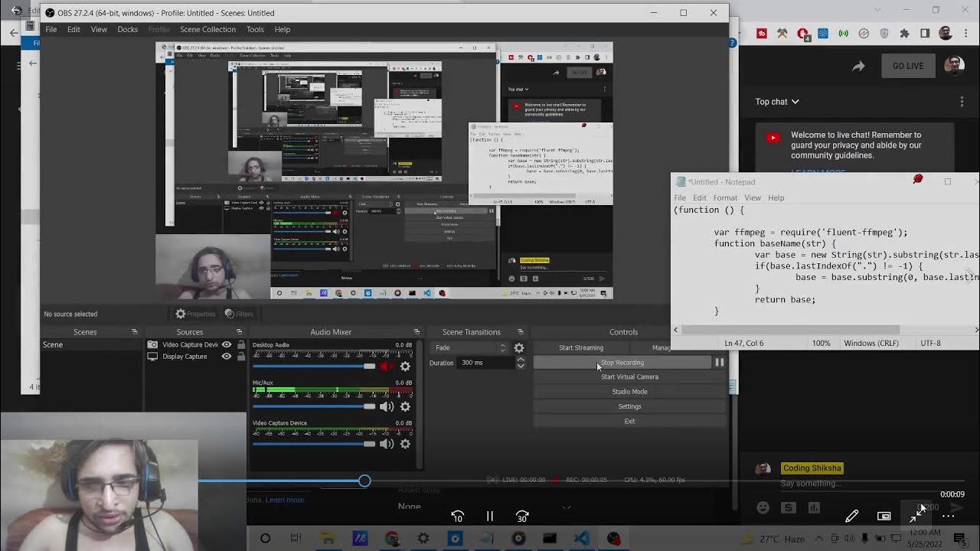The image size is (980, 551).
Task: Skip back 10 seconds in player
Action: point(457,517)
